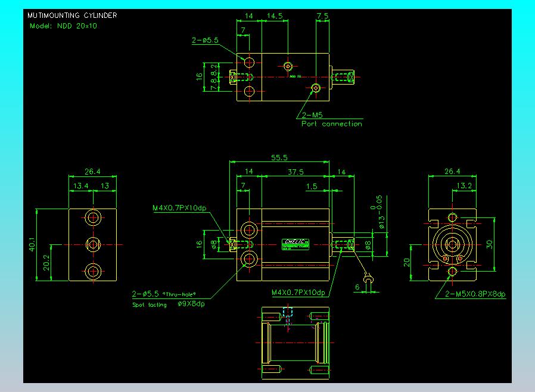Select the 1.5 dimension near the rod

pos(311,186)
